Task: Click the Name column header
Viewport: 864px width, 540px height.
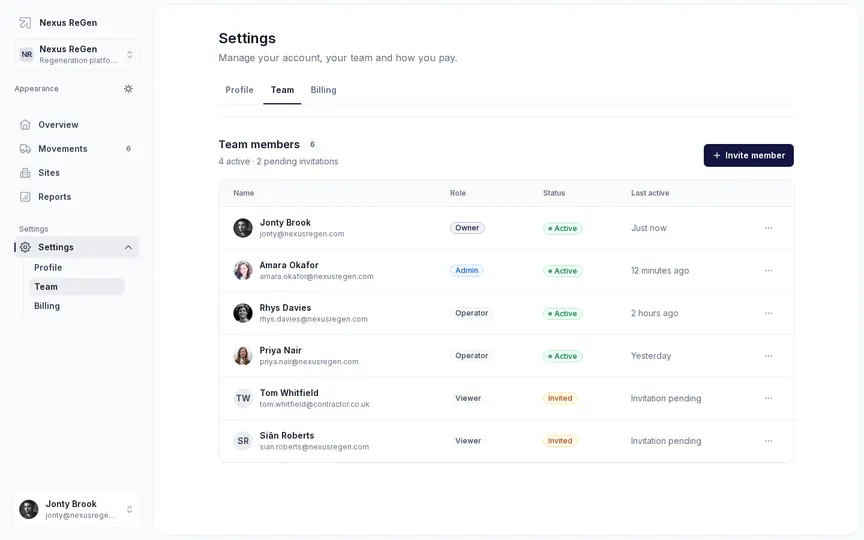Action: click(x=244, y=193)
